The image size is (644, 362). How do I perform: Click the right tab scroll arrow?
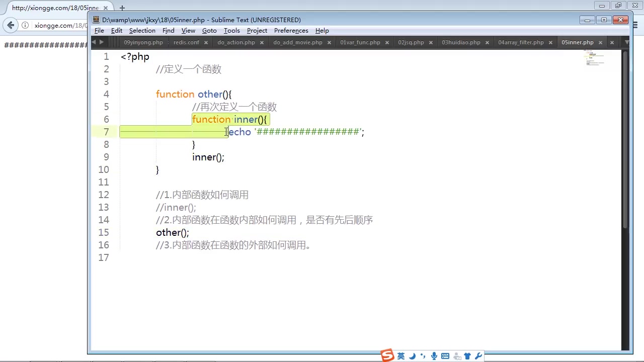[x=101, y=42]
